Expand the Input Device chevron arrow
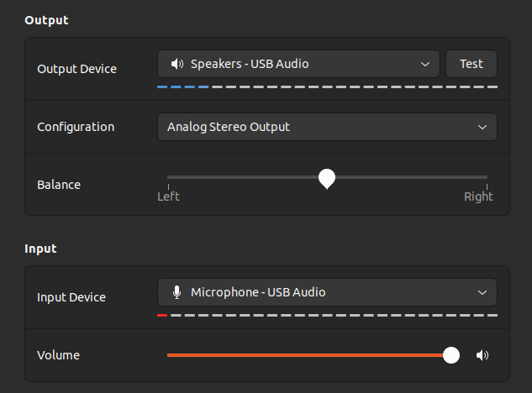 (x=482, y=292)
